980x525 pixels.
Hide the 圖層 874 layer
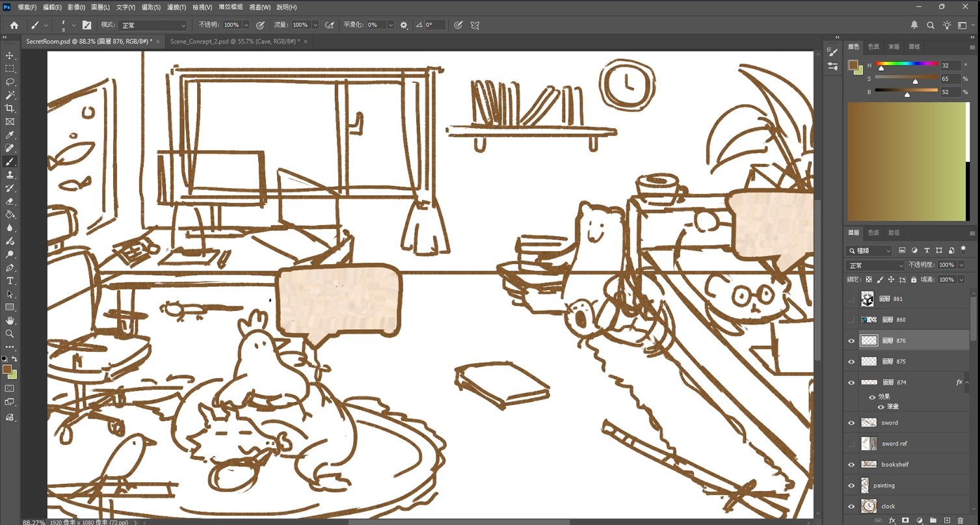coord(851,383)
